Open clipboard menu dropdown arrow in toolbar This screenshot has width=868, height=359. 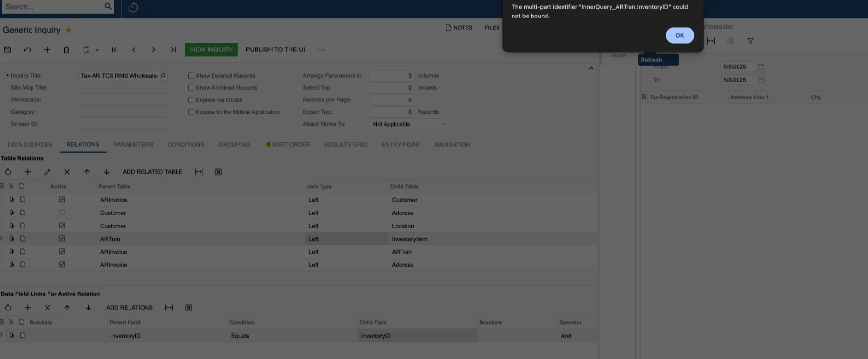click(x=97, y=50)
